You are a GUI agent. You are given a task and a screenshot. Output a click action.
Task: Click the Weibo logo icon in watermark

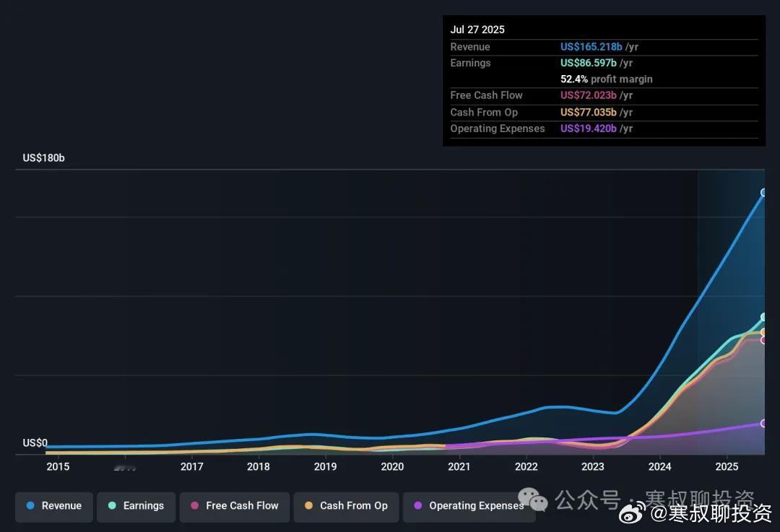point(632,513)
